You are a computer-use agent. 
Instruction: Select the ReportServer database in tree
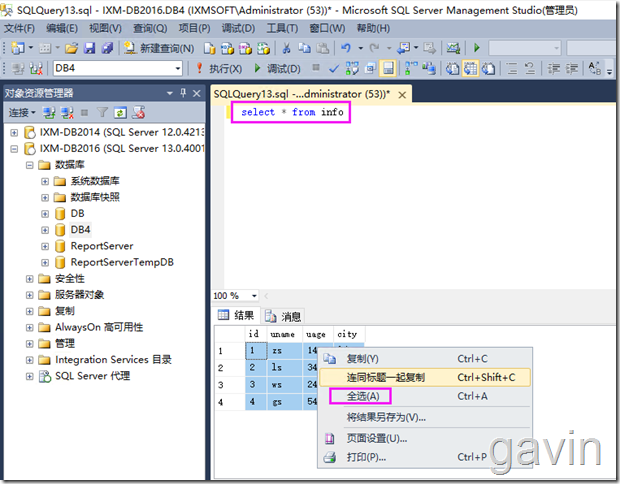pyautogui.click(x=102, y=246)
